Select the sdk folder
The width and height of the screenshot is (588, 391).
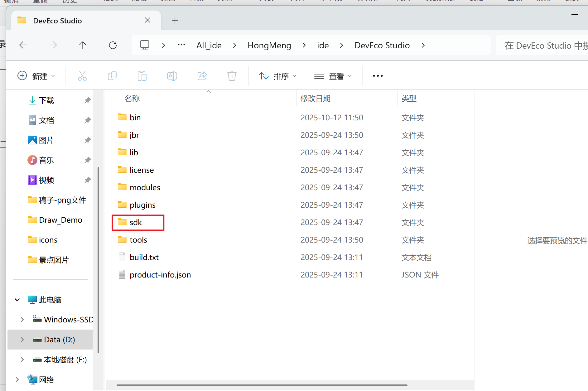coord(136,222)
